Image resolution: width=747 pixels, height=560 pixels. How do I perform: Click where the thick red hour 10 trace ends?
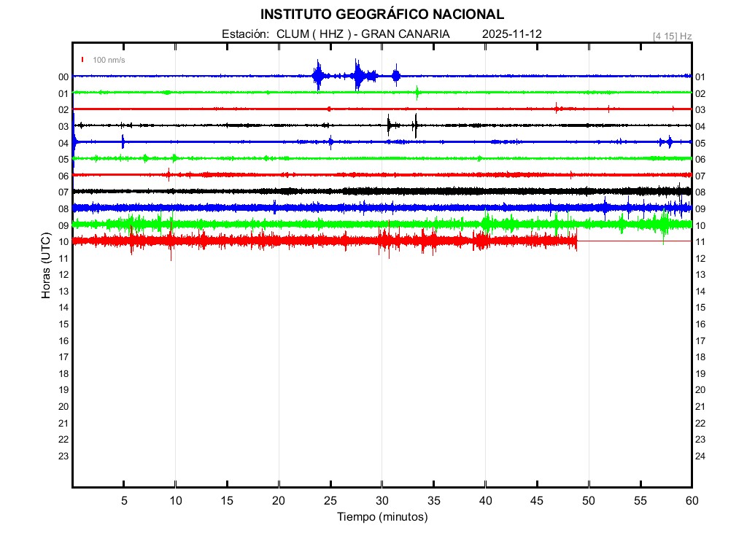pos(576,241)
